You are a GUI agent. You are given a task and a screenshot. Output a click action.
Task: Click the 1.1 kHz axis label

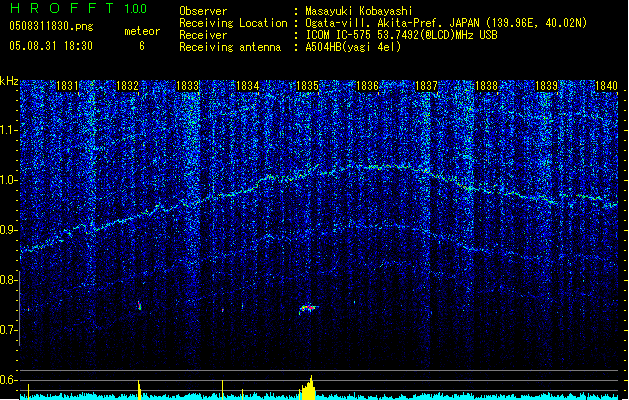coord(8,130)
